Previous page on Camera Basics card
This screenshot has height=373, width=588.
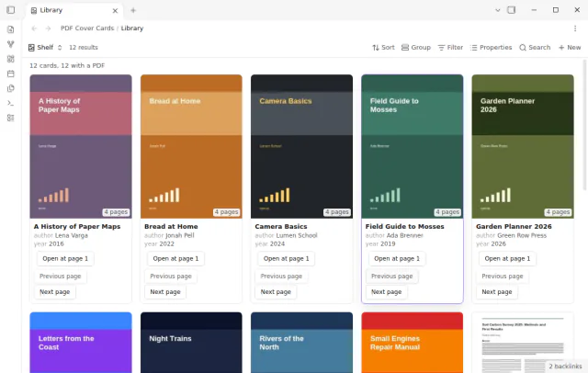click(x=281, y=277)
